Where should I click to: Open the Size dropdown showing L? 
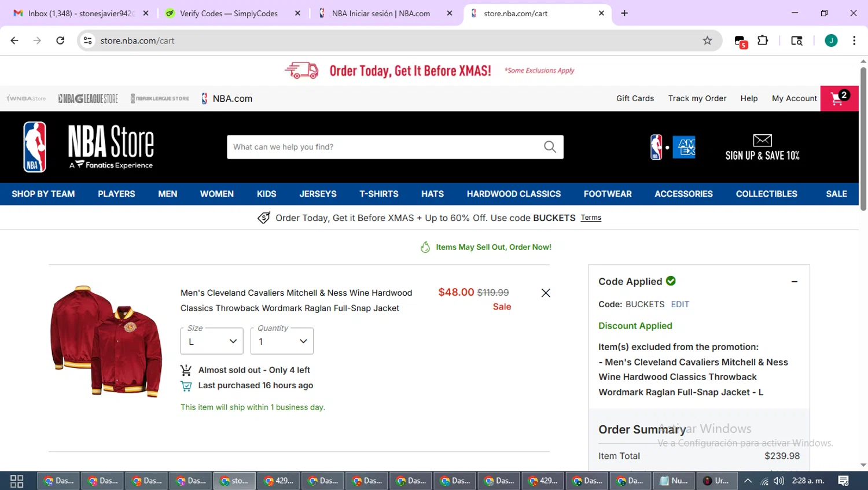coord(212,341)
